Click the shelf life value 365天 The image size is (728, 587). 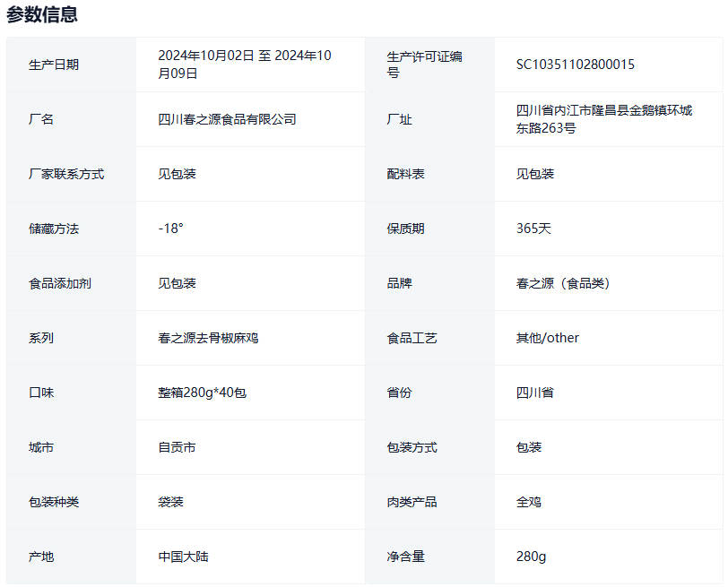pos(533,229)
